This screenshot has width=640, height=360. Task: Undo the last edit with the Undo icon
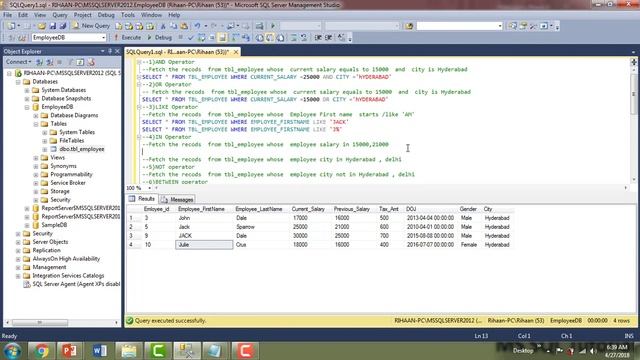197,26
